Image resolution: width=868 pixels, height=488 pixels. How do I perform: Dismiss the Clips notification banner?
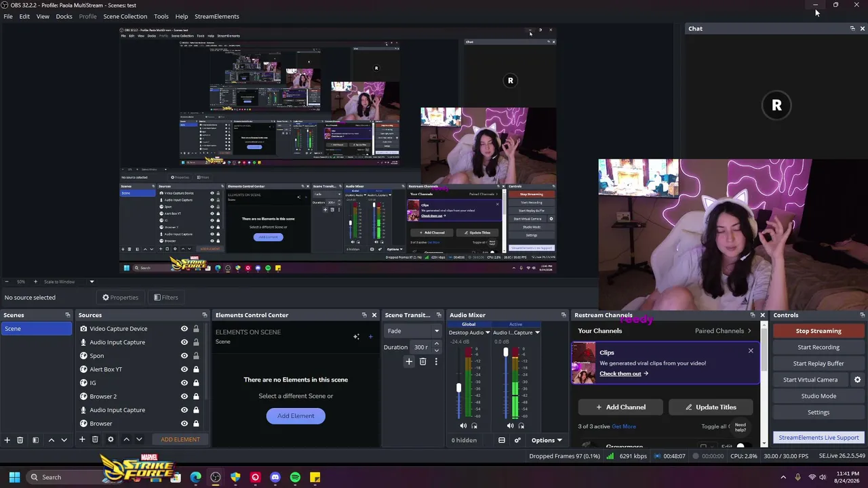point(751,350)
